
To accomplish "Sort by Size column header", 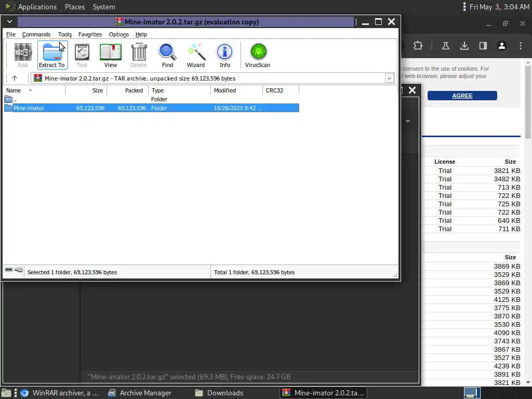I will 86,90.
